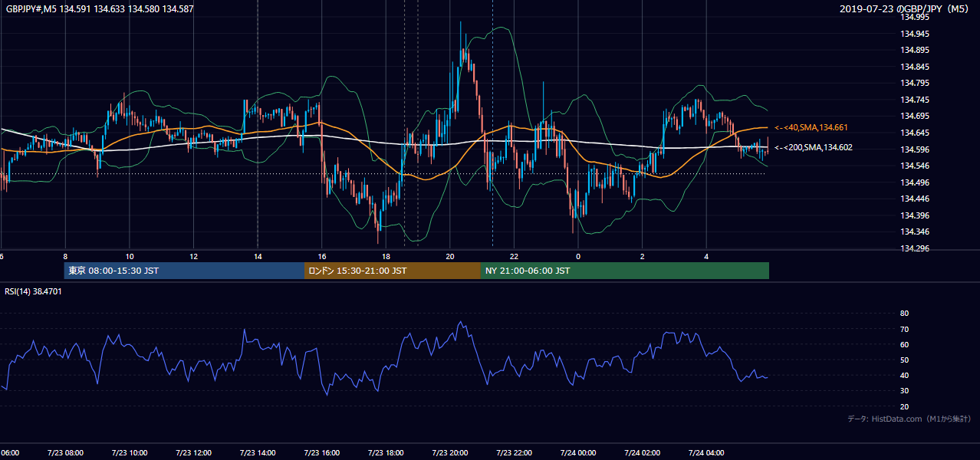980x460 pixels.
Task: Click bottom date label 7/23 18:00
Action: pyautogui.click(x=386, y=453)
